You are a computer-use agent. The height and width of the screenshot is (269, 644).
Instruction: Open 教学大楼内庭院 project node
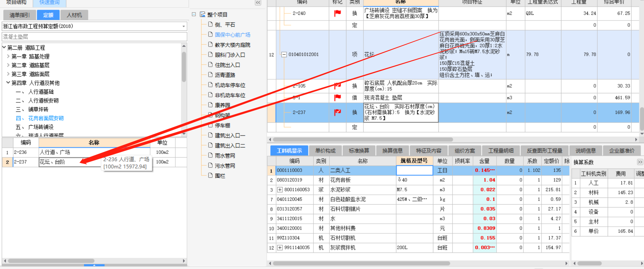click(x=232, y=45)
